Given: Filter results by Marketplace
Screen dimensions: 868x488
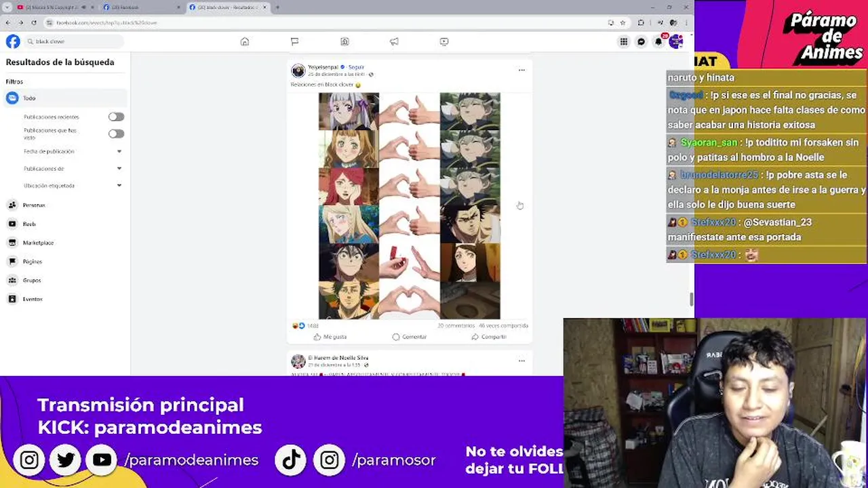Looking at the screenshot, I should click(x=65, y=243).
